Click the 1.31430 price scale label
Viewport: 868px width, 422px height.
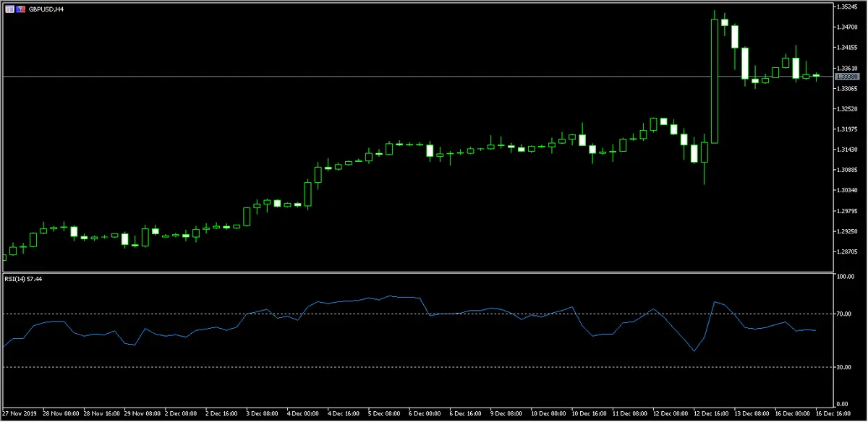(x=847, y=149)
